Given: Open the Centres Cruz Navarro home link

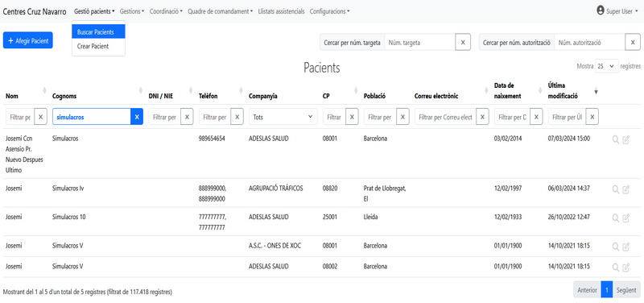Looking at the screenshot, I should point(35,11).
